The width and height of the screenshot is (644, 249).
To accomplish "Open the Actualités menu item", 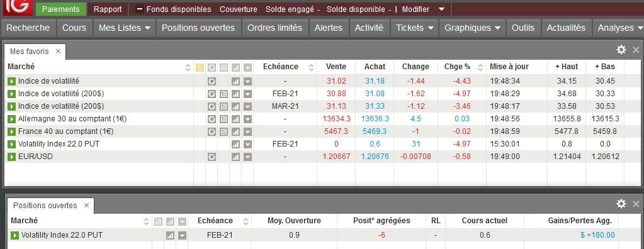I will 566,28.
